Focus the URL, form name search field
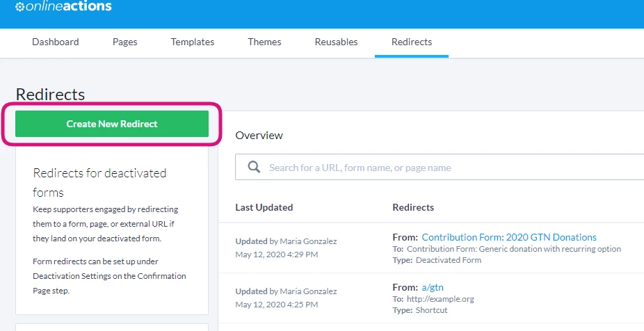Image resolution: width=644 pixels, height=331 pixels. click(440, 167)
